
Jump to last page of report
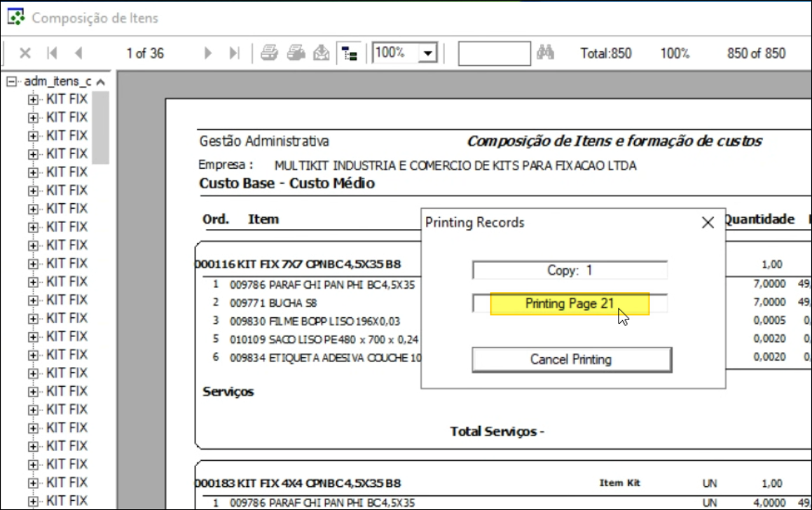(x=235, y=53)
